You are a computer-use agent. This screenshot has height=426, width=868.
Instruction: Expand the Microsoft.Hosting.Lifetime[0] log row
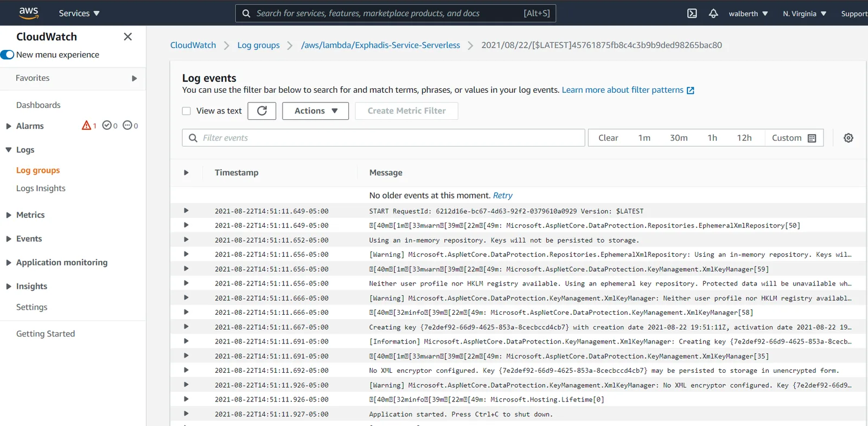pos(186,399)
